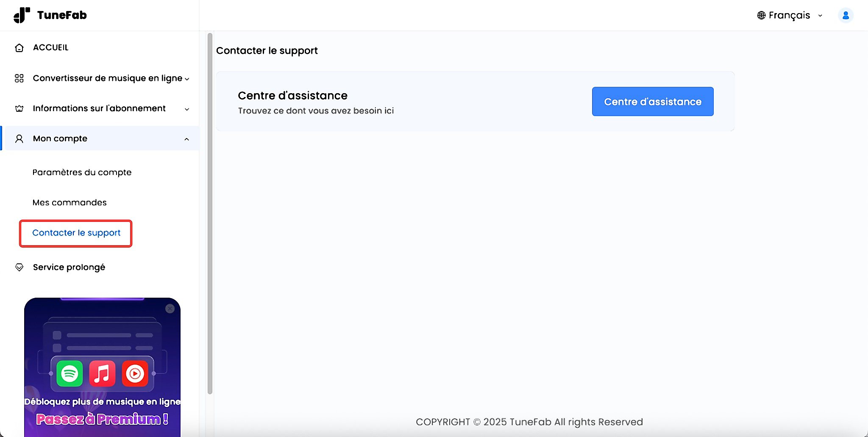Click the globe icon next to Français
The image size is (868, 437).
coord(761,15)
